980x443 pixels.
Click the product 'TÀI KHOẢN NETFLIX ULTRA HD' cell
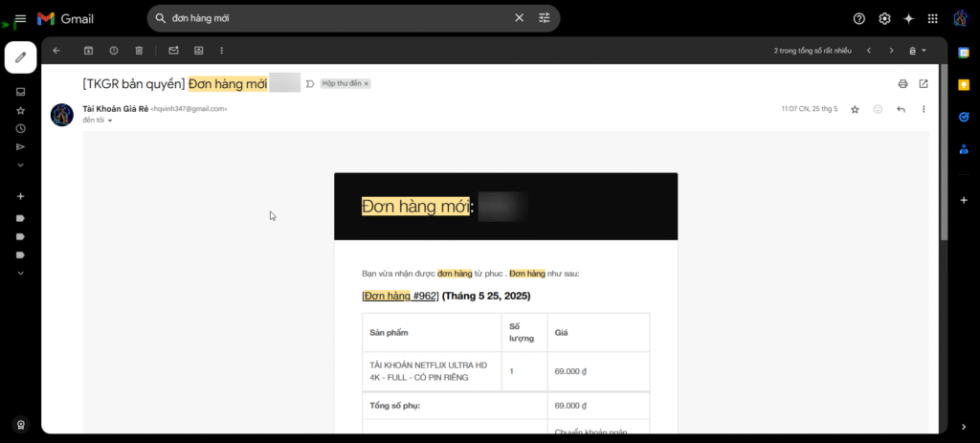432,371
